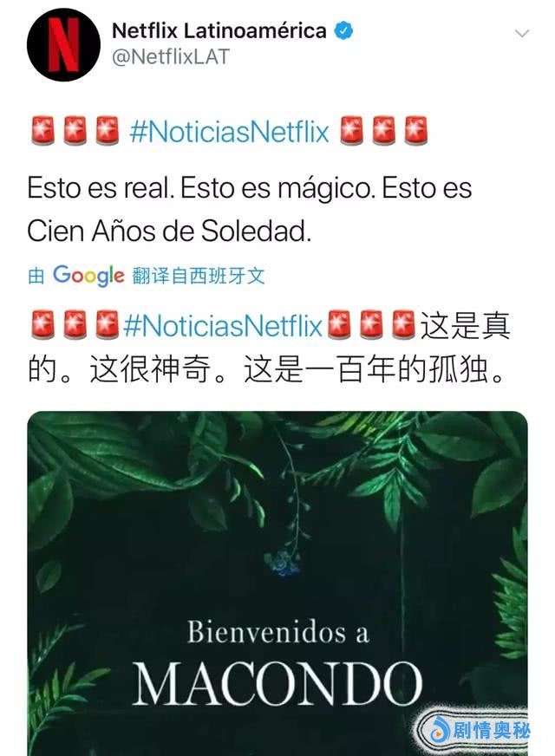
Task: Click last siren emoji after Spanish hashtag
Action: (x=415, y=131)
